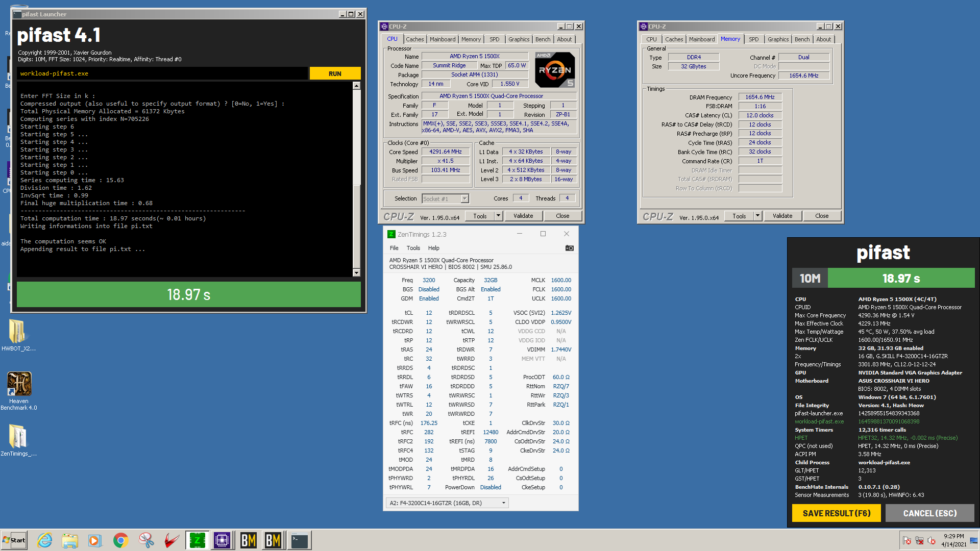Click the Windows Start button
The width and height of the screenshot is (980, 551).
coord(14,540)
